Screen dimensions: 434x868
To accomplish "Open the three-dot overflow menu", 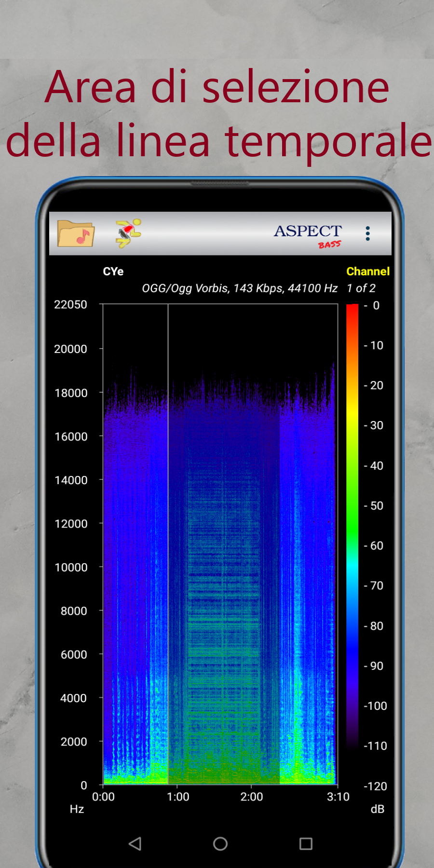I will point(367,233).
